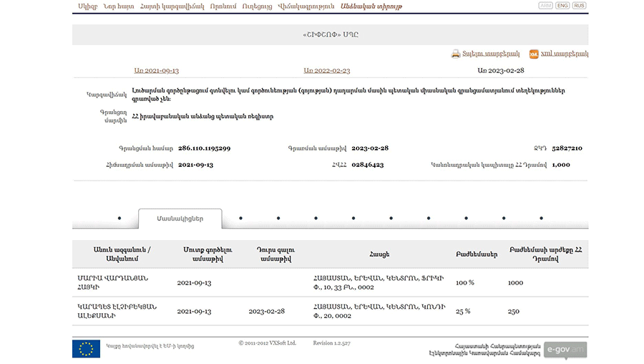Screen dimensions: 644x364
Task: Click the dot tab immediately right of Մասնակիցներ
Action: pyautogui.click(x=240, y=219)
